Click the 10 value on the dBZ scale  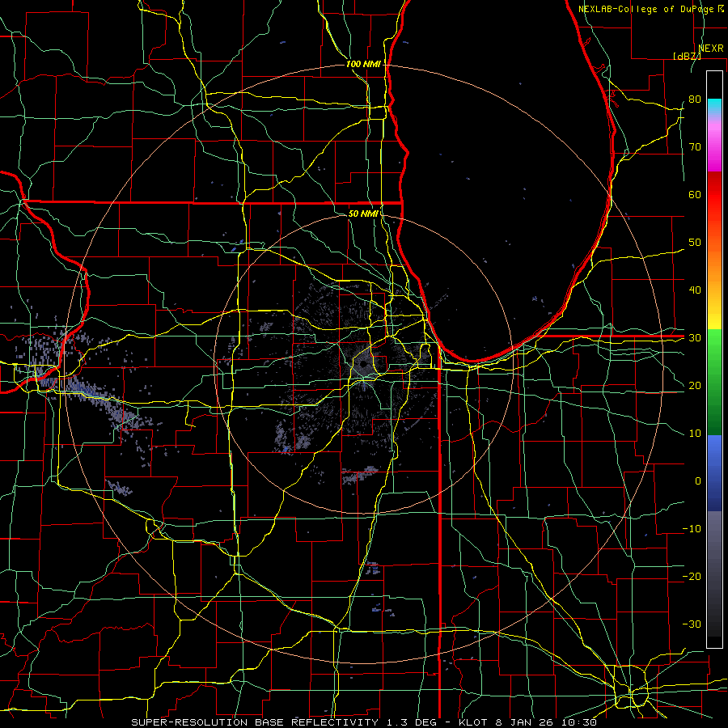pos(695,434)
